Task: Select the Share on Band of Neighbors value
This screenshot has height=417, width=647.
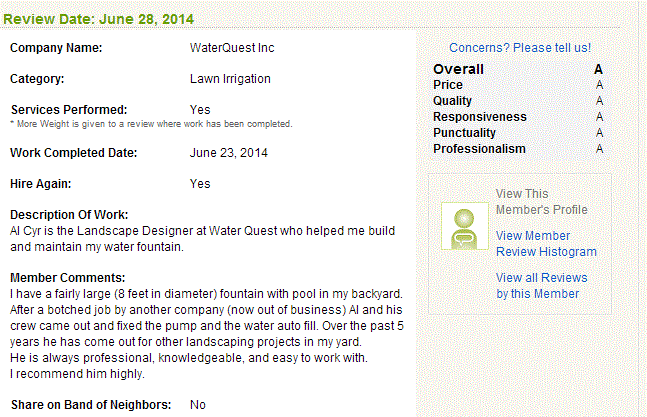Action: (198, 405)
